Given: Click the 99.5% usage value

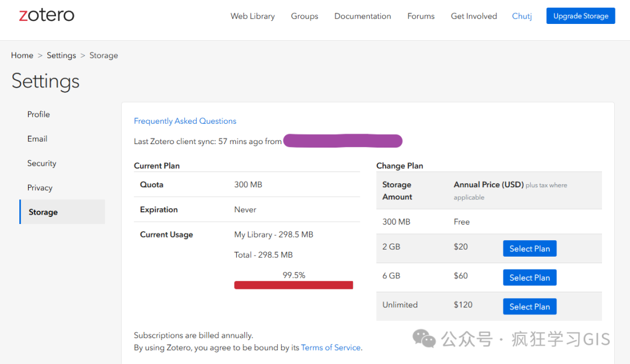Looking at the screenshot, I should (x=293, y=275).
